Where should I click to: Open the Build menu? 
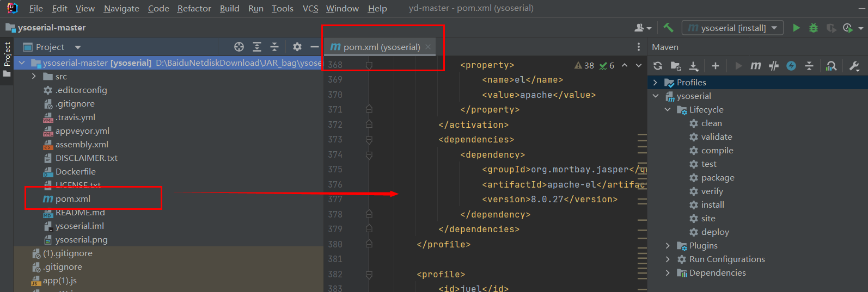point(230,8)
